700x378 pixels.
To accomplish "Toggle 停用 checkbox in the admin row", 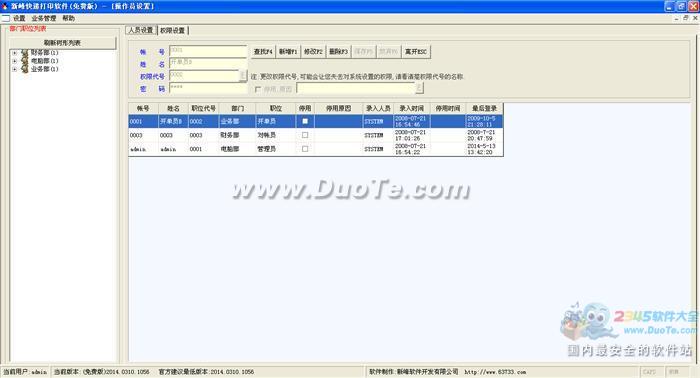I will click(305, 149).
